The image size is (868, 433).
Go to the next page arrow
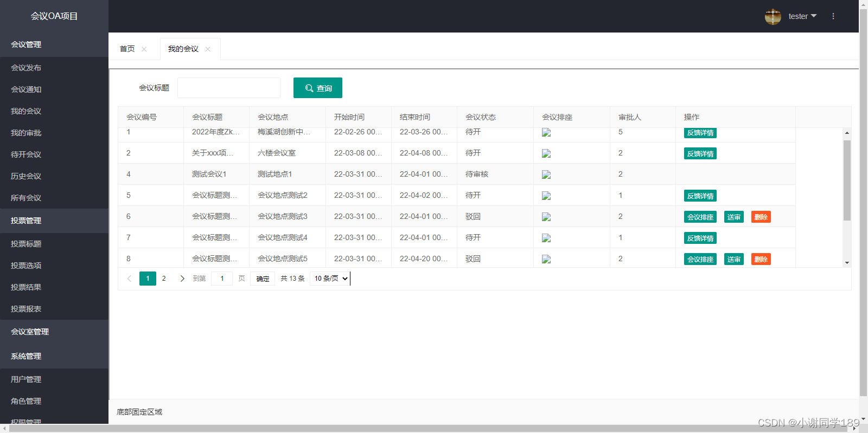pos(182,279)
